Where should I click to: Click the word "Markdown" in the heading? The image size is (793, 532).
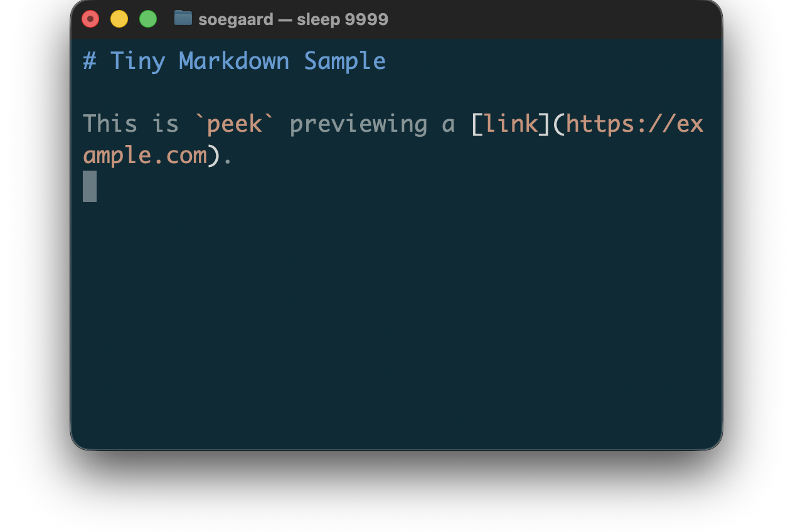click(234, 61)
